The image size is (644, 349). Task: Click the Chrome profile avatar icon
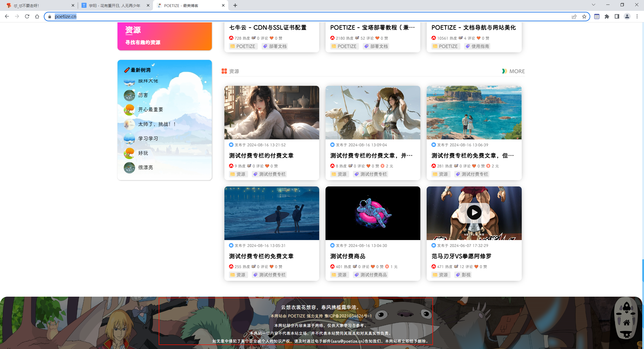point(627,17)
